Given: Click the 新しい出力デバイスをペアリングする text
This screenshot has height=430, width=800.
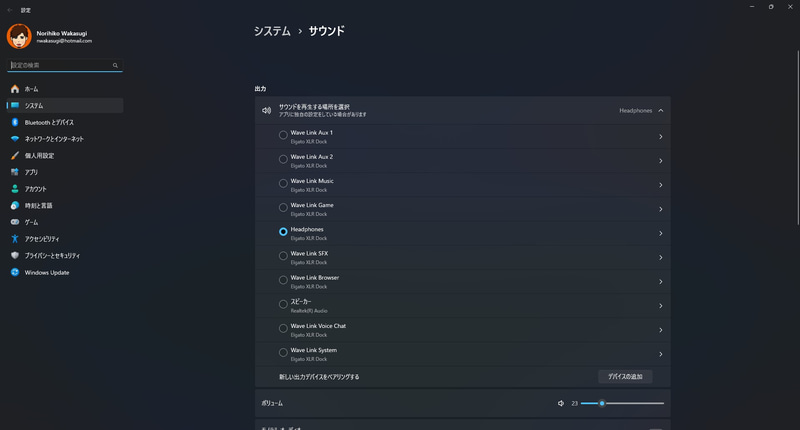Looking at the screenshot, I should tap(319, 377).
